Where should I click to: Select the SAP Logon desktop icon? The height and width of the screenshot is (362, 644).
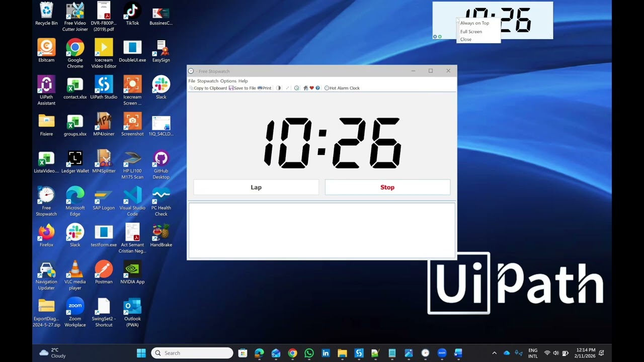(104, 199)
